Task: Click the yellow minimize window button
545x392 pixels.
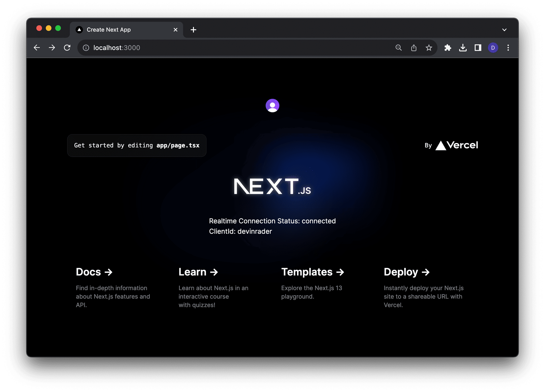Action: pos(49,28)
